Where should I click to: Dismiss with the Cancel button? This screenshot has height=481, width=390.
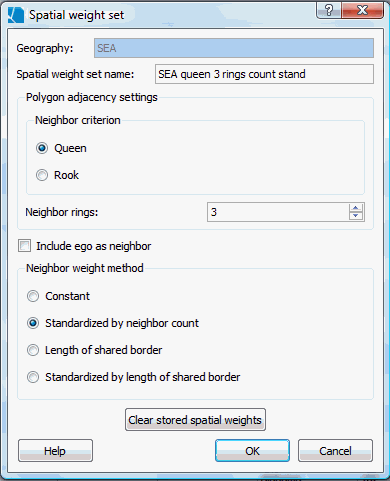pos(335,451)
